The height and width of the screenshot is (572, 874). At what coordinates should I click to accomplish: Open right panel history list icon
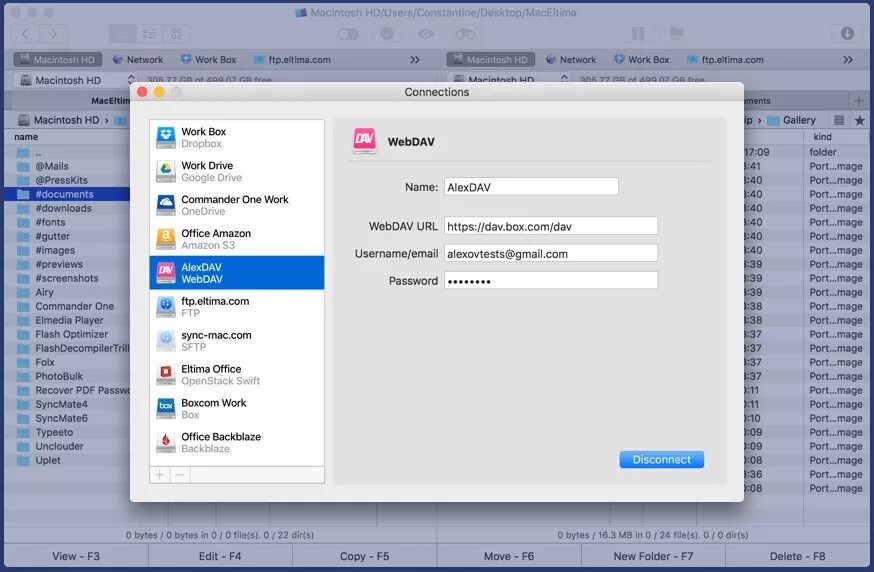tap(838, 120)
